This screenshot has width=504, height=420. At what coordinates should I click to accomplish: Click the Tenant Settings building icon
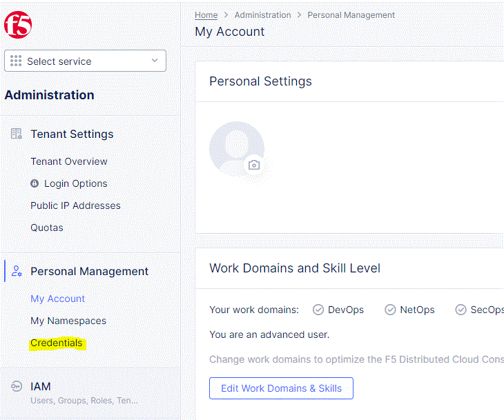tap(16, 134)
